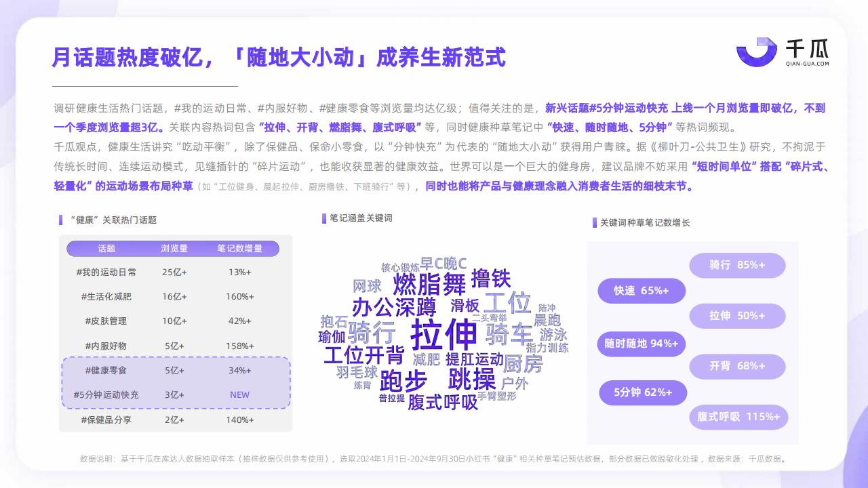The width and height of the screenshot is (868, 488).
Task: Click the 浏览量 column header
Action: click(x=174, y=249)
